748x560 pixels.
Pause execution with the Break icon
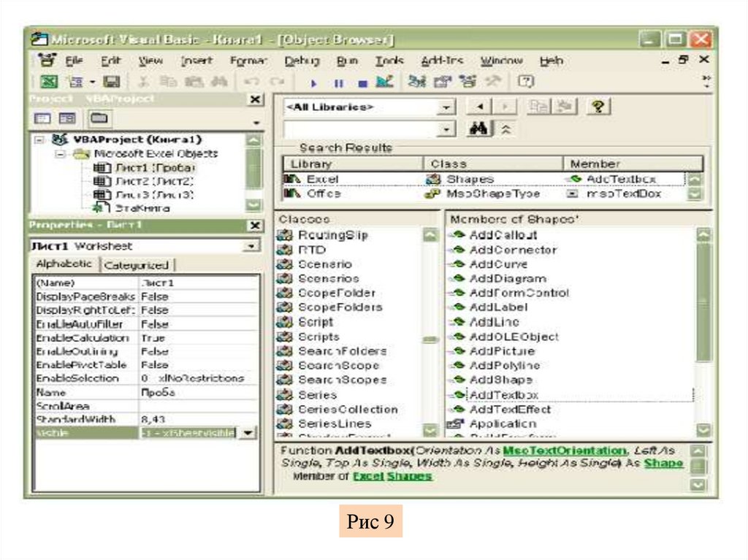(x=338, y=83)
